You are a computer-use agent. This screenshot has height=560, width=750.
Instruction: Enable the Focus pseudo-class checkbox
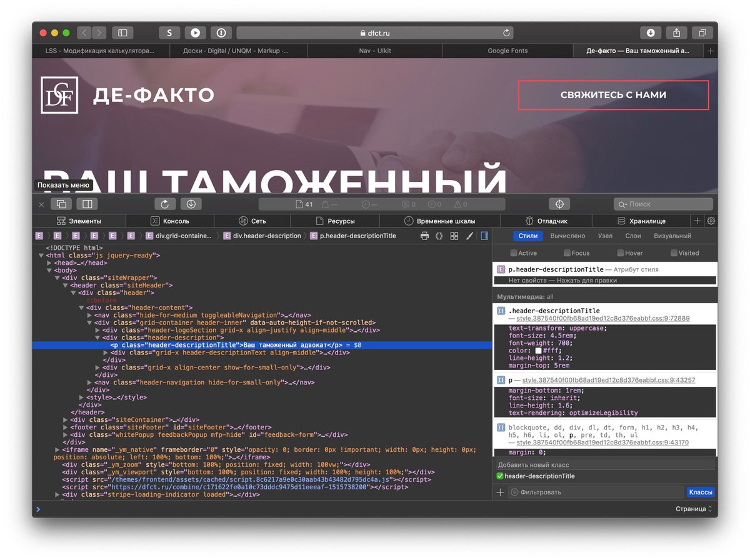click(x=567, y=253)
